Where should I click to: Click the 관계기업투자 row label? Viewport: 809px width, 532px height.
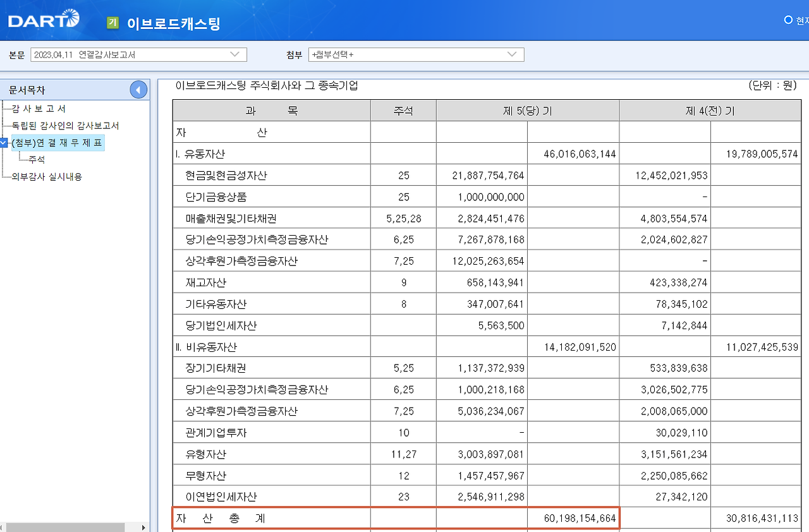click(x=216, y=433)
